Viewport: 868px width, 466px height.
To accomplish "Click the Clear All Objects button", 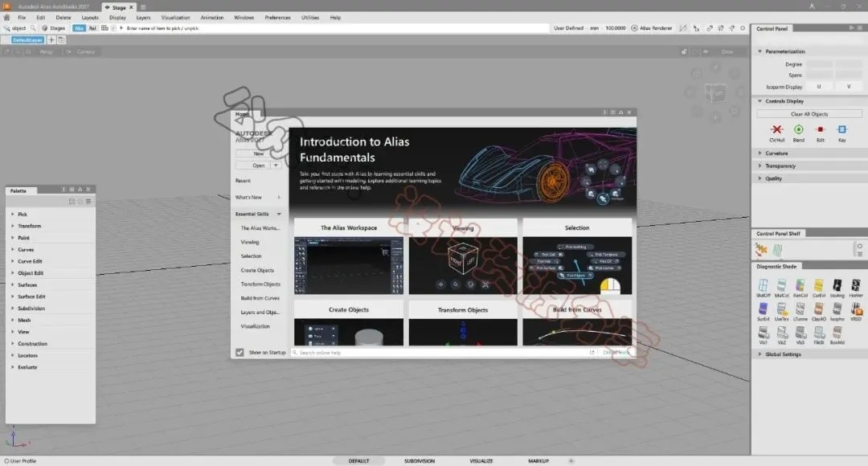I will (x=809, y=114).
